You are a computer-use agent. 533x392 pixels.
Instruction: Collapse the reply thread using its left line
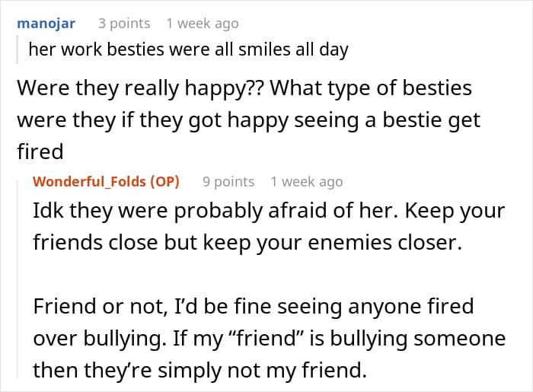coord(22,274)
